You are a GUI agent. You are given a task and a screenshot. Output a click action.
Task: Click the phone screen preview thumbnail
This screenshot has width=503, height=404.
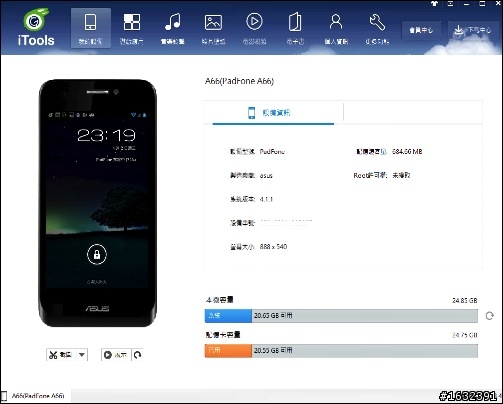coord(97,199)
